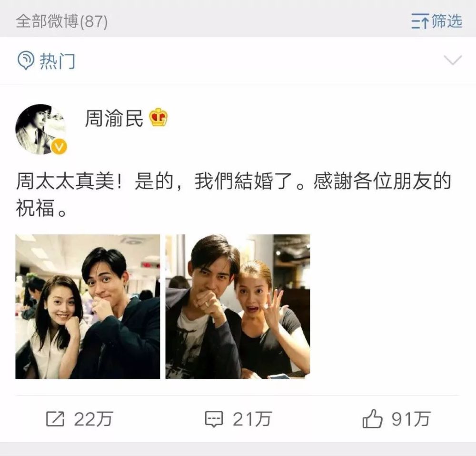Viewport: 476px width, 456px height.
Task: Tap the repost share icon
Action: [55, 419]
